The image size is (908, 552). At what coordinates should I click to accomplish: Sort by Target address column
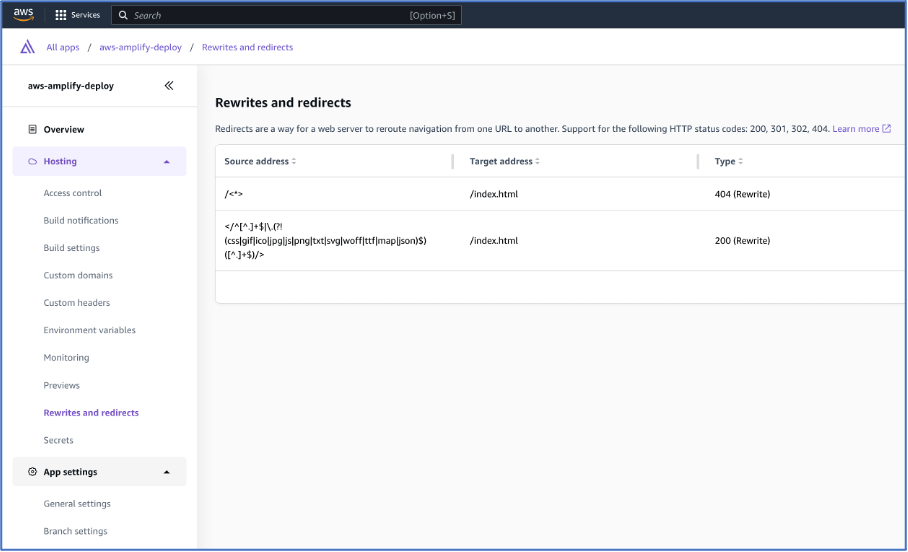click(504, 161)
